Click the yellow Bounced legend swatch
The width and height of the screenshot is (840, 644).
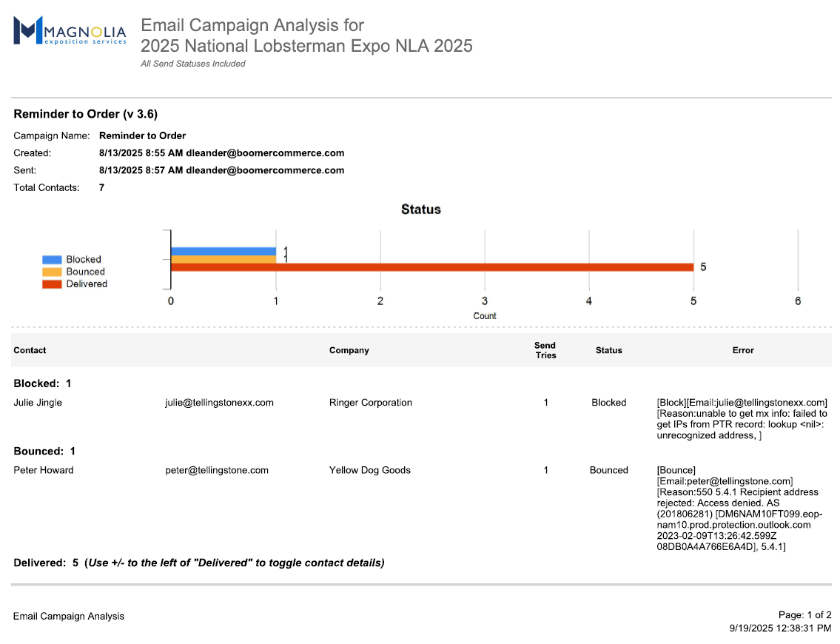[52, 272]
